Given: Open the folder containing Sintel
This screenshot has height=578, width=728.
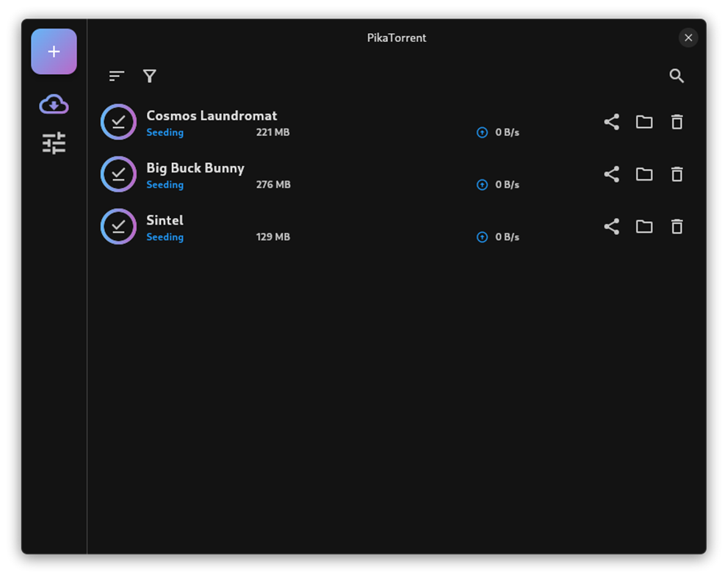Looking at the screenshot, I should pyautogui.click(x=644, y=226).
